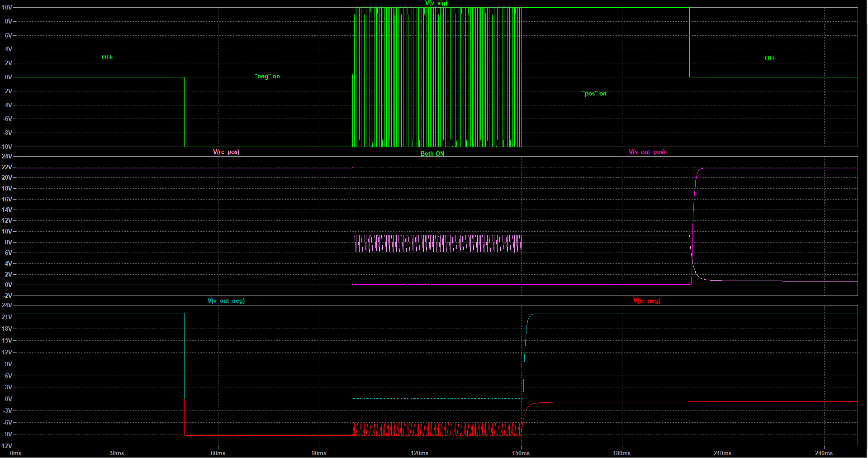This screenshot has width=868, height=458.
Task: Click the 0V axis label in V(v_sig) pane
Action: (9, 77)
